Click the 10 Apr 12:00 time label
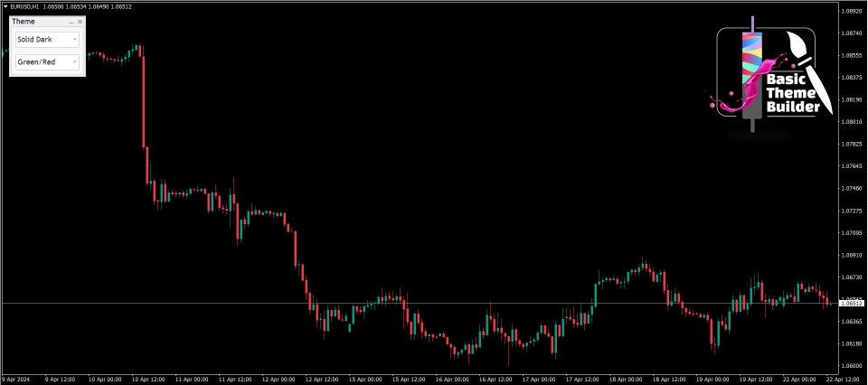868x385 pixels. point(149,380)
